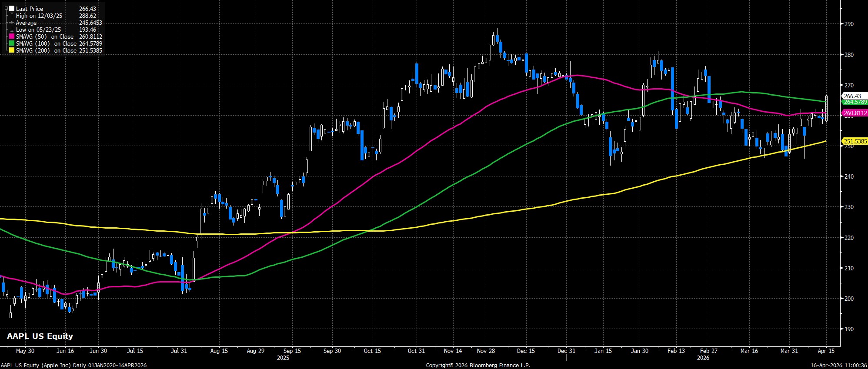The width and height of the screenshot is (868, 369).
Task: Click the magenta 260.8112 axis label
Action: 855,113
